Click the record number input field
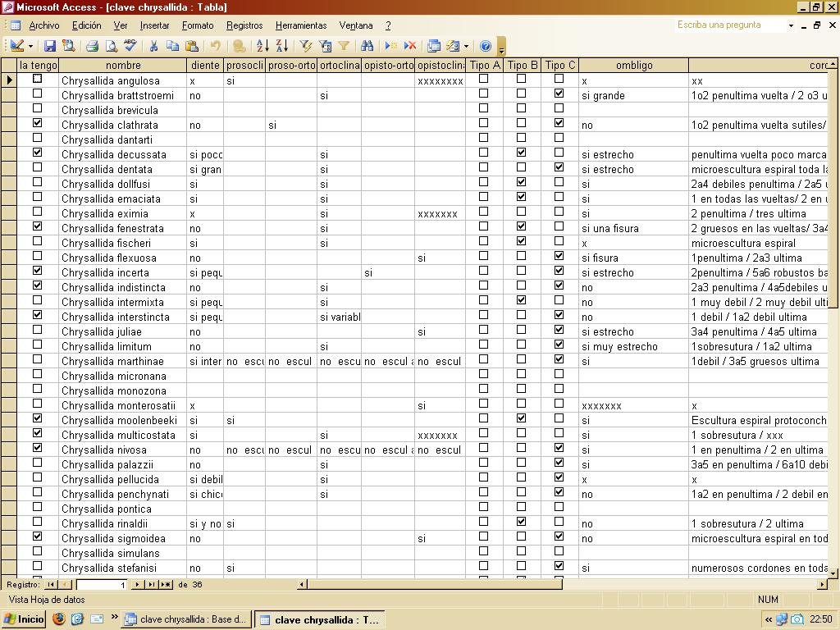Viewport: 840px width, 630px height. click(x=101, y=584)
